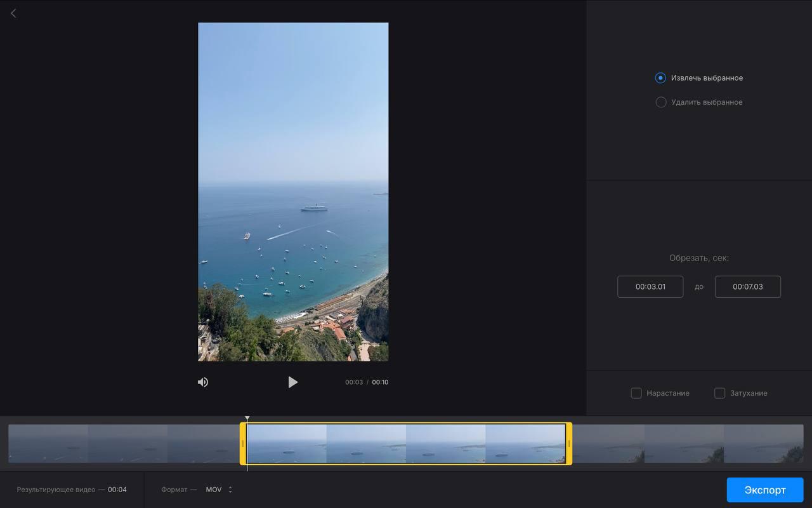
Task: Click the back arrow icon
Action: pyautogui.click(x=13, y=13)
